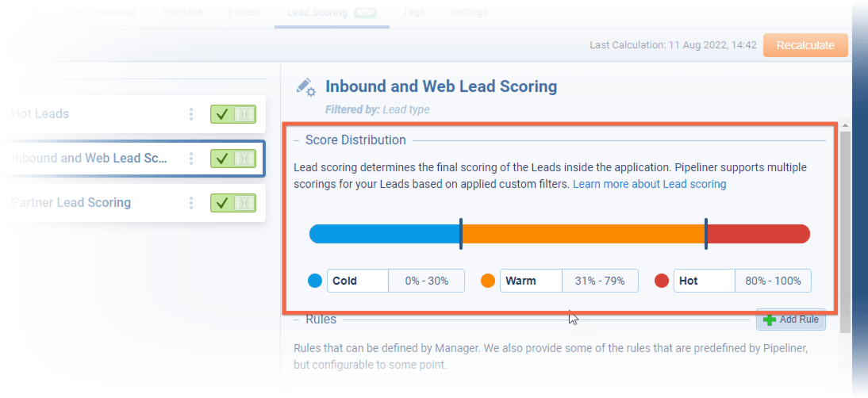Click the edit pencil icon beside scoring title
Image resolution: width=868 pixels, height=398 pixels.
click(x=305, y=86)
